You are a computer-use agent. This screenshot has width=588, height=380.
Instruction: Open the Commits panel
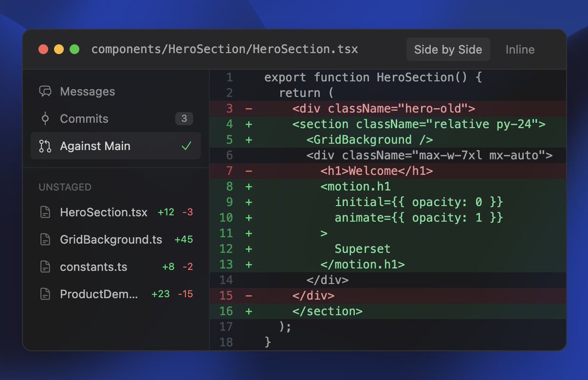tap(84, 119)
